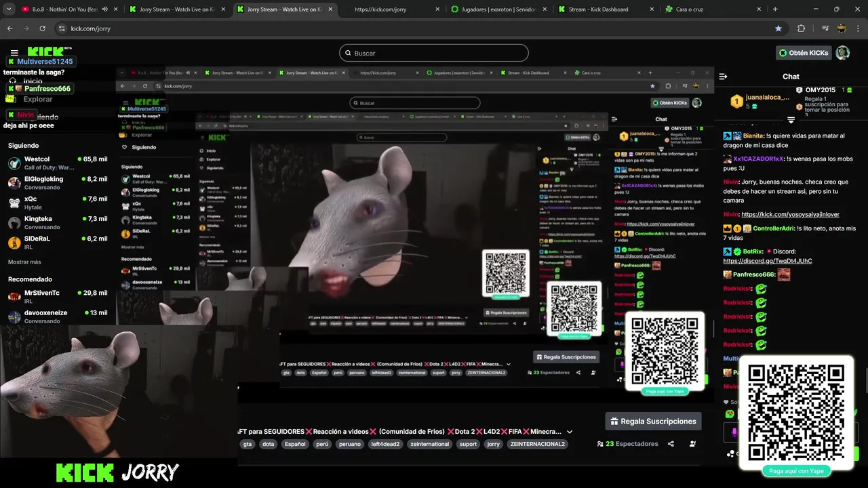This screenshot has width=868, height=488.
Task: Open MrStivenTc recommended channel avatar
Action: pyautogui.click(x=14, y=297)
